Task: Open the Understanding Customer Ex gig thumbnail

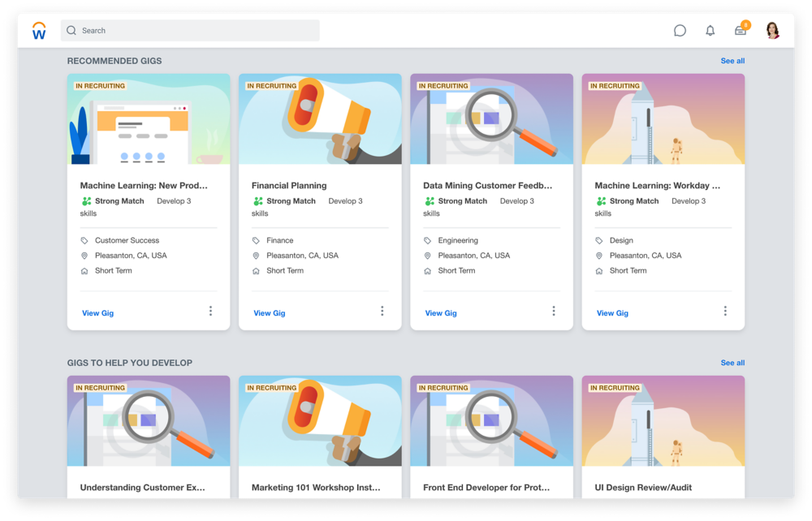Action: pos(149,420)
